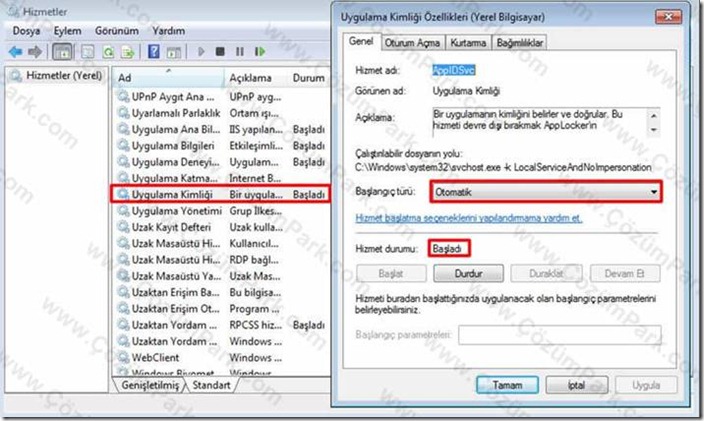Viewport: 704px width, 421px height.
Task: Click the gray Forward arrow in Hizmetler toolbar
Action: 35,52
